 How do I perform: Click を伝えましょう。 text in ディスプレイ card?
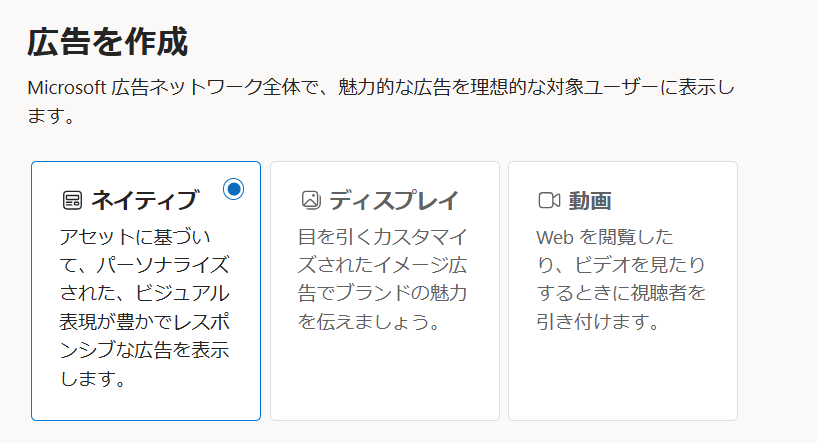click(369, 322)
